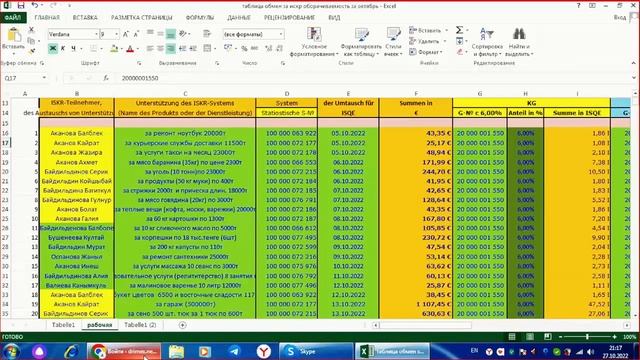Toggle top vertical alignment
Viewport: 640px width, 360px height.
click(x=150, y=33)
